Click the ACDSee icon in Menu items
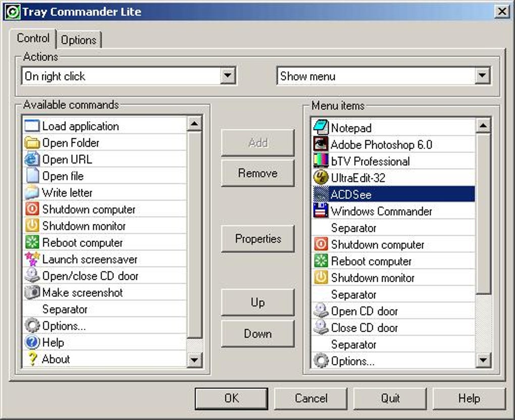Viewport: 515px width, 420px height. tap(321, 194)
